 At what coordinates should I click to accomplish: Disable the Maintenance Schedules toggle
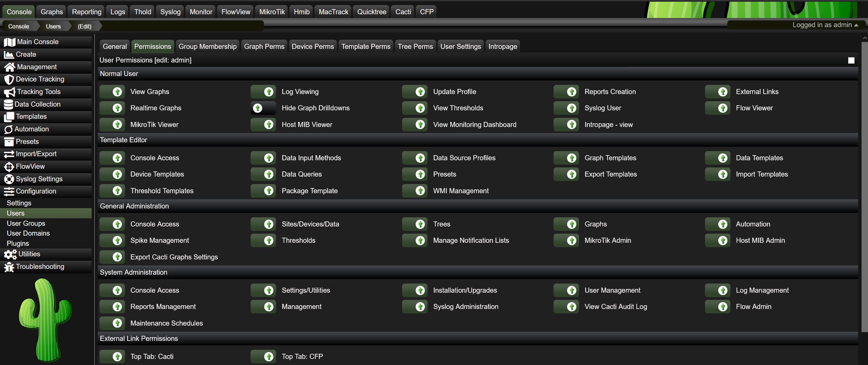click(112, 323)
